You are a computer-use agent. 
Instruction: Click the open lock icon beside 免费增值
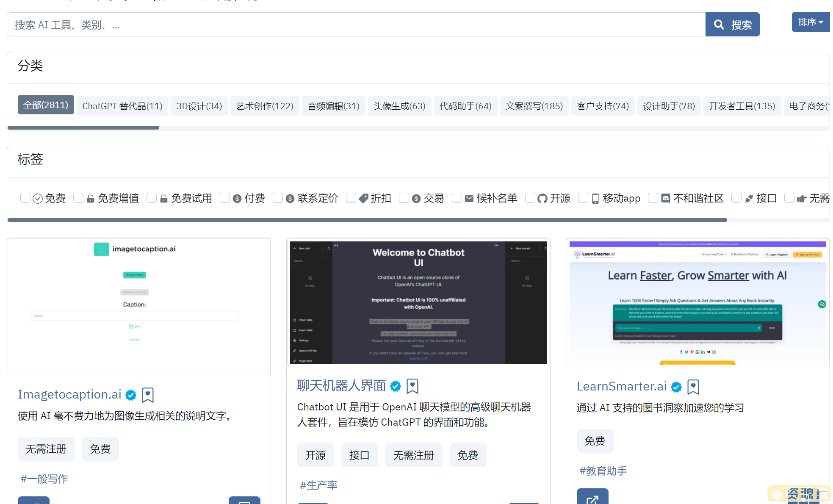point(91,199)
